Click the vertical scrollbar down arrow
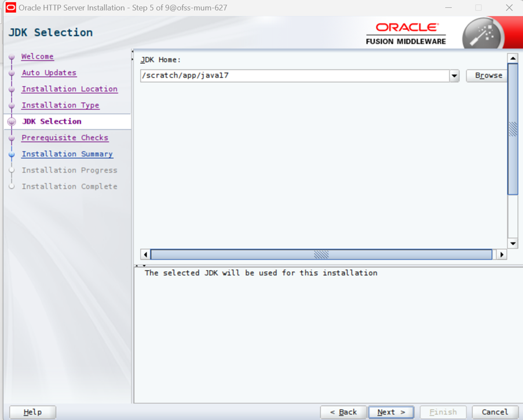The image size is (523, 420). 513,244
